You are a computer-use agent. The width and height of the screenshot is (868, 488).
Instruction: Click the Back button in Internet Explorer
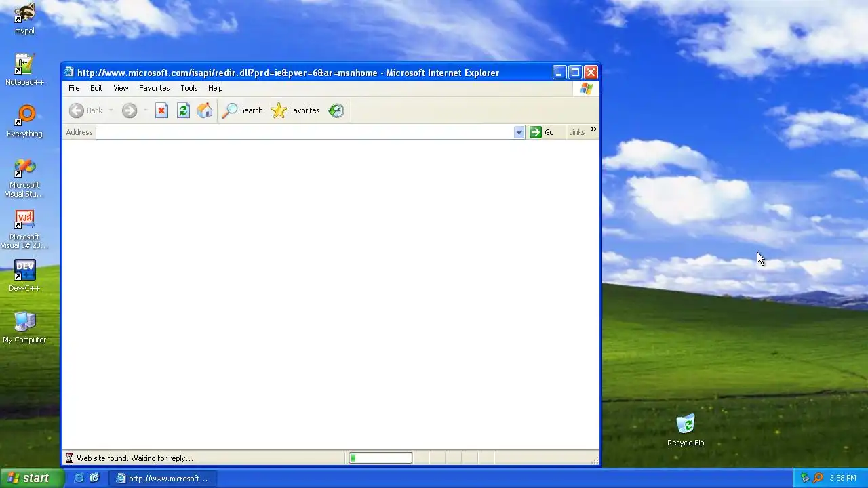[x=85, y=110]
